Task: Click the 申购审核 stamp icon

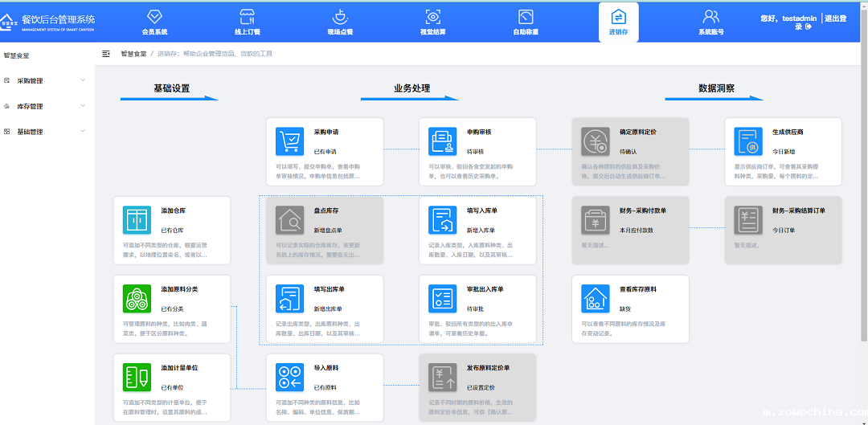Action: [442, 141]
